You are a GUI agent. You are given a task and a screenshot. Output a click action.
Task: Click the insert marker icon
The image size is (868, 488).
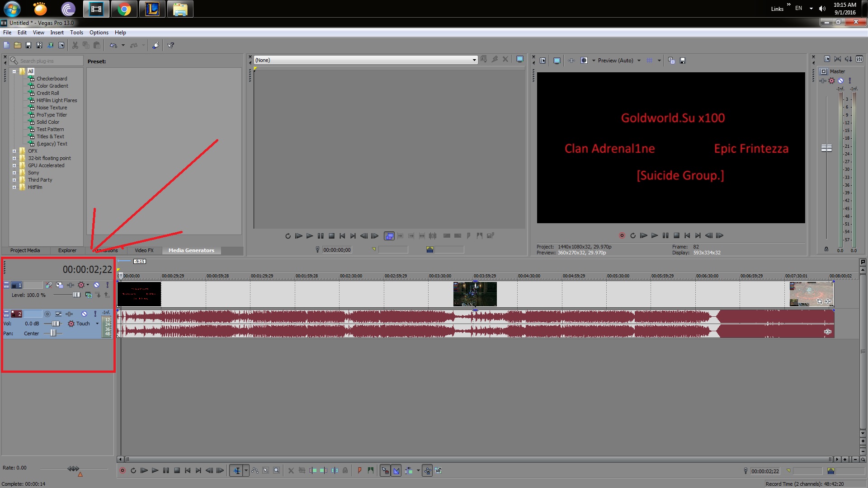pyautogui.click(x=360, y=471)
